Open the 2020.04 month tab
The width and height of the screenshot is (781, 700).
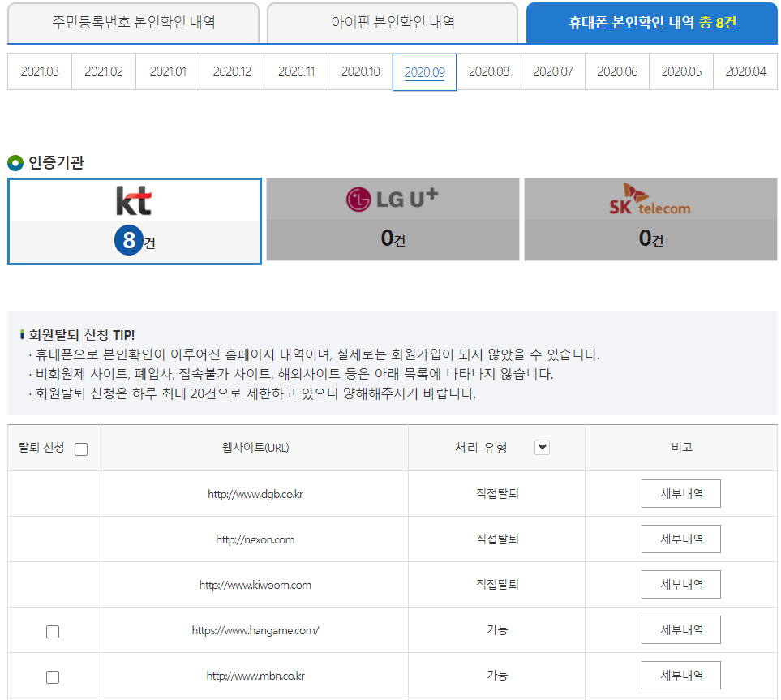point(744,71)
